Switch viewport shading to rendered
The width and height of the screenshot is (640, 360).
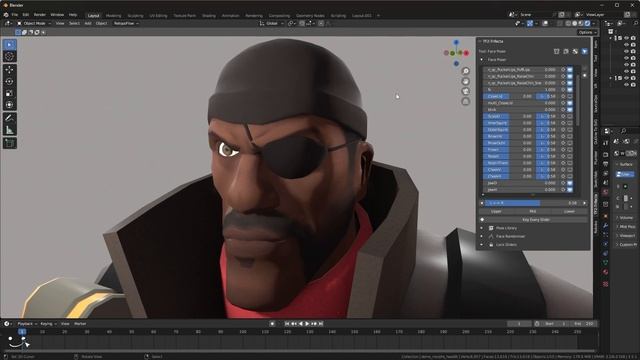tap(588, 23)
